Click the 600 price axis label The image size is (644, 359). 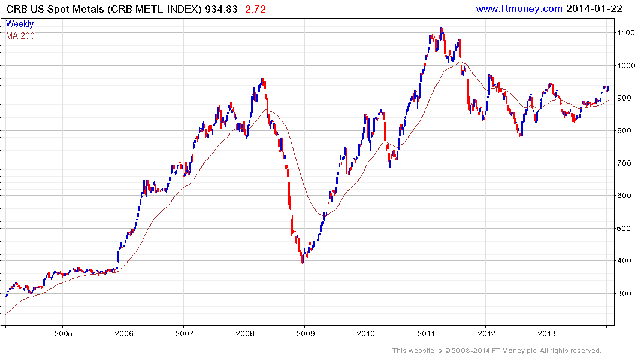pyautogui.click(x=624, y=196)
